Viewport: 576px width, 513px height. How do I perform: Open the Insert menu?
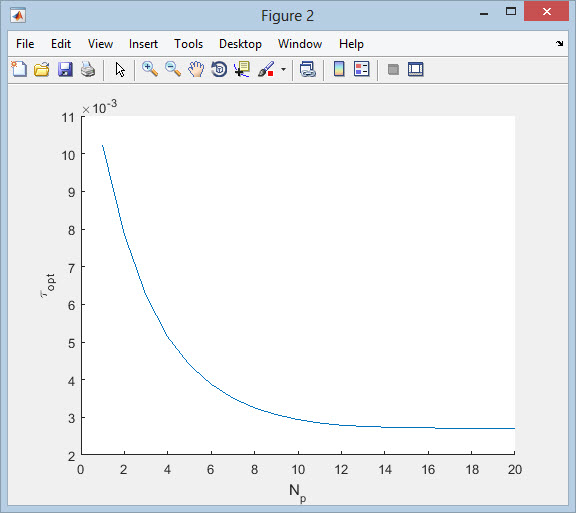pos(143,44)
